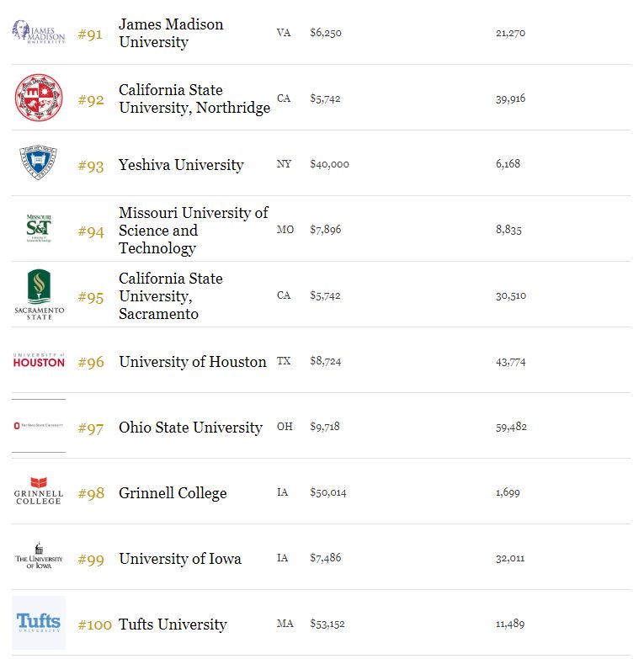The height and width of the screenshot is (659, 644).
Task: Click the Grinnell College logo
Action: [39, 492]
